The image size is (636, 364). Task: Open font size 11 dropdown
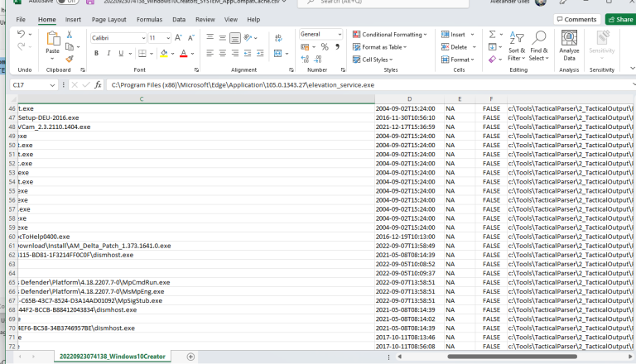(x=168, y=38)
